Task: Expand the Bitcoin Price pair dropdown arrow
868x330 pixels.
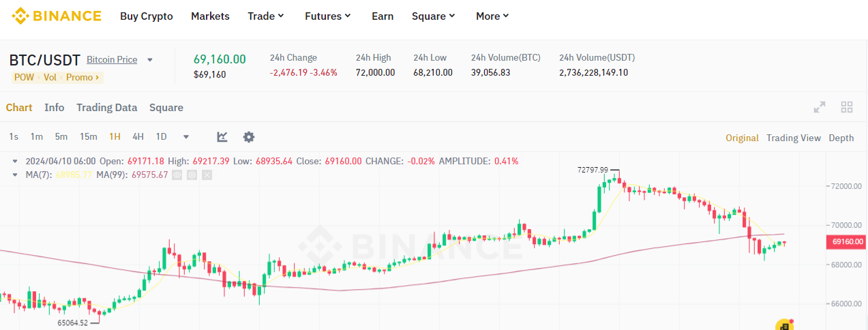Action: coord(150,60)
